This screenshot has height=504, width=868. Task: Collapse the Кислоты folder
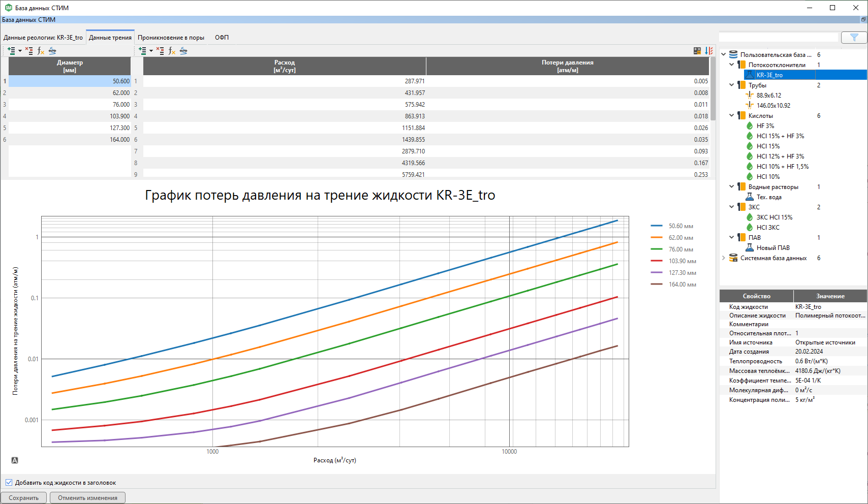pos(732,115)
